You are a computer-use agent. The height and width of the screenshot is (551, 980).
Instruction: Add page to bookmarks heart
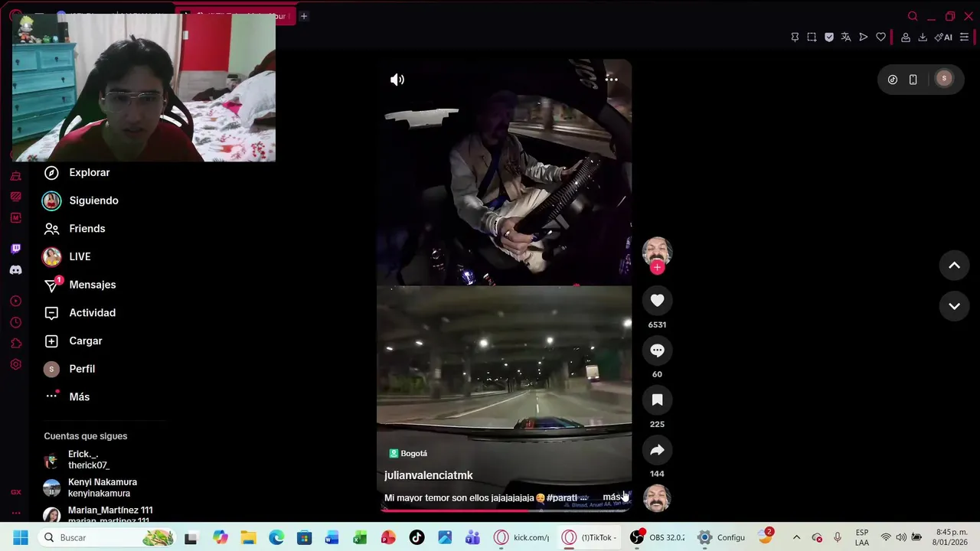point(881,37)
